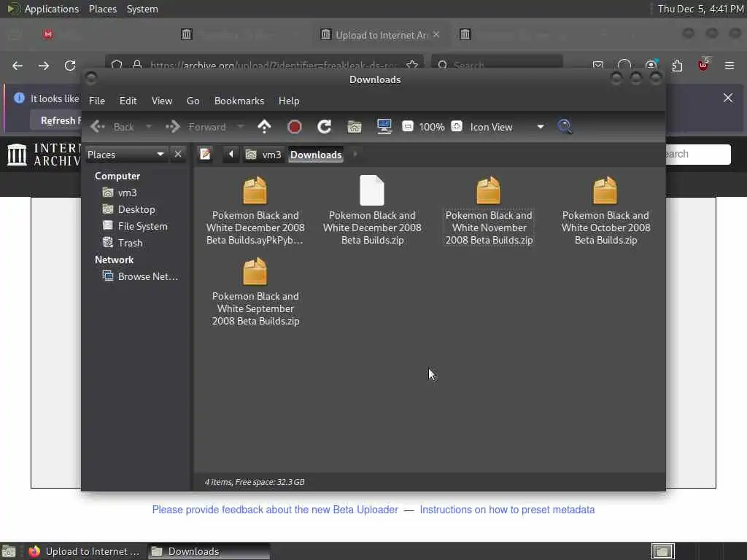Go to previous path with left arrow
This screenshot has height=560, width=747.
pos(231,155)
